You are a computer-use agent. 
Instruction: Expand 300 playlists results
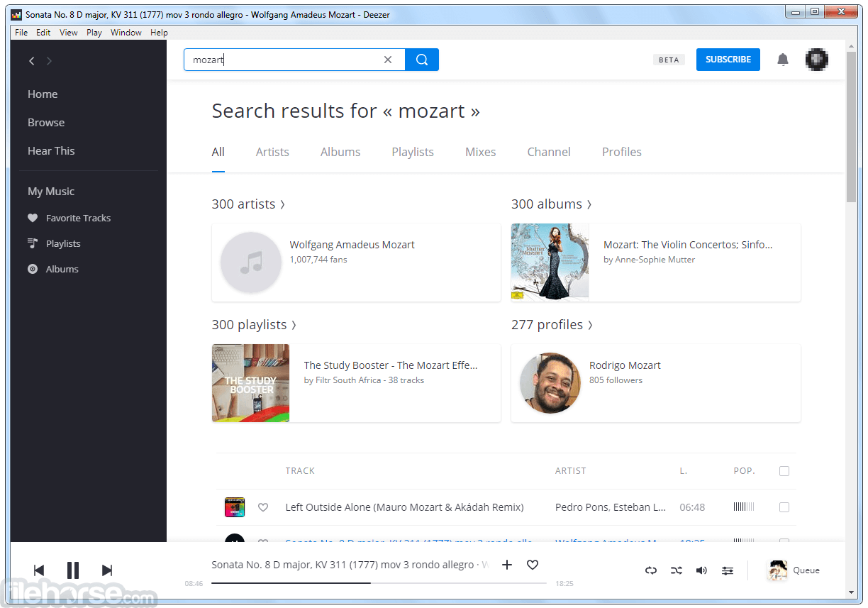254,325
